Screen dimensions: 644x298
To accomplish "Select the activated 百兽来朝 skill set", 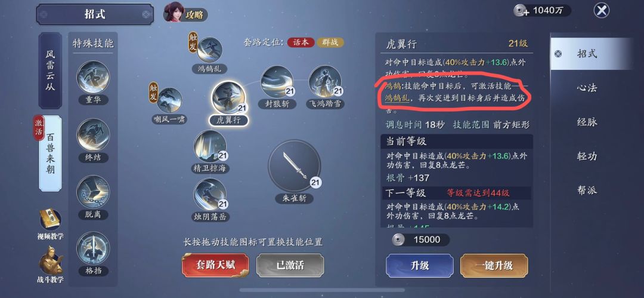I will (50, 153).
